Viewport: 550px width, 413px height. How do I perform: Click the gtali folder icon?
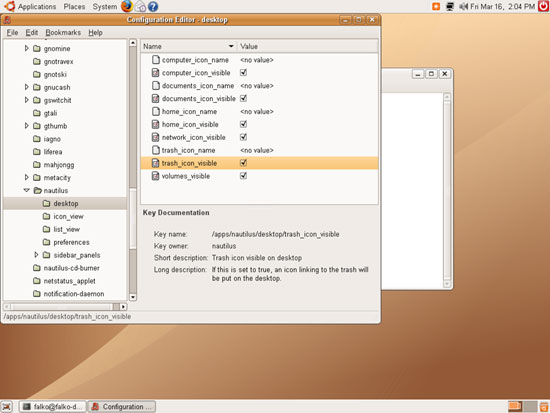coord(37,113)
